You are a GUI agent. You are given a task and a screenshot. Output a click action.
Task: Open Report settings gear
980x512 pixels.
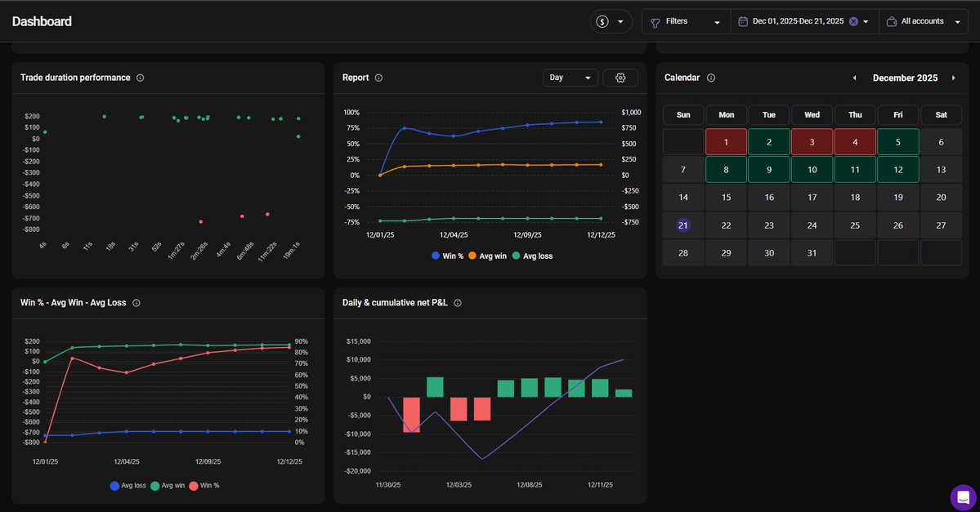pos(620,78)
